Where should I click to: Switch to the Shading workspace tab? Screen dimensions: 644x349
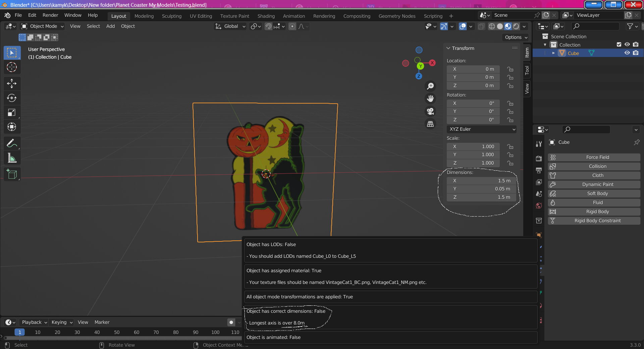[266, 16]
